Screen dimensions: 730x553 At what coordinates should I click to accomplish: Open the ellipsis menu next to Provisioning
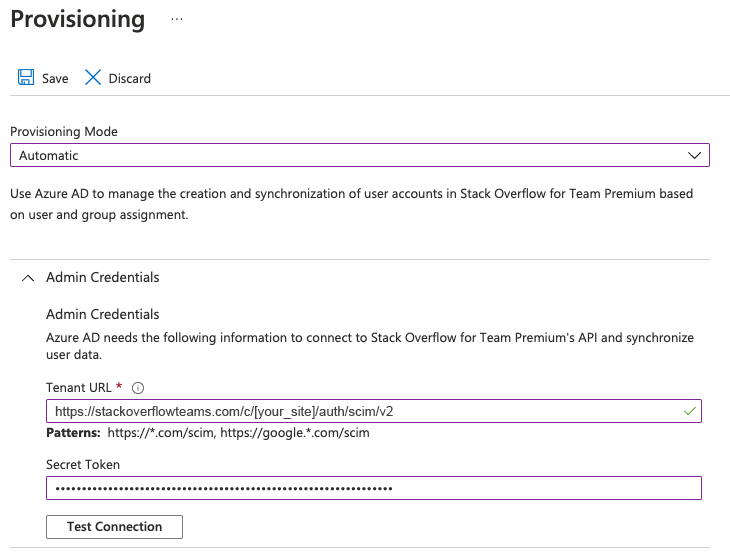(177, 19)
